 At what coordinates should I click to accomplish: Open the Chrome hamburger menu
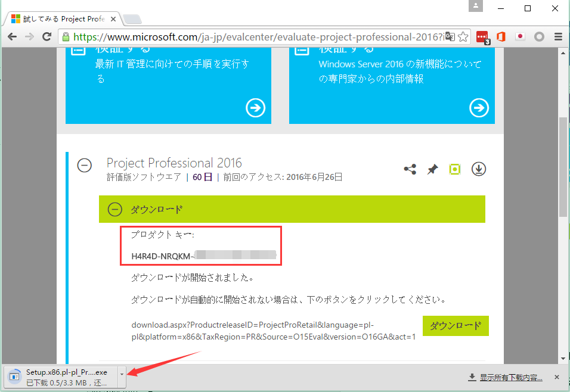pyautogui.click(x=558, y=37)
